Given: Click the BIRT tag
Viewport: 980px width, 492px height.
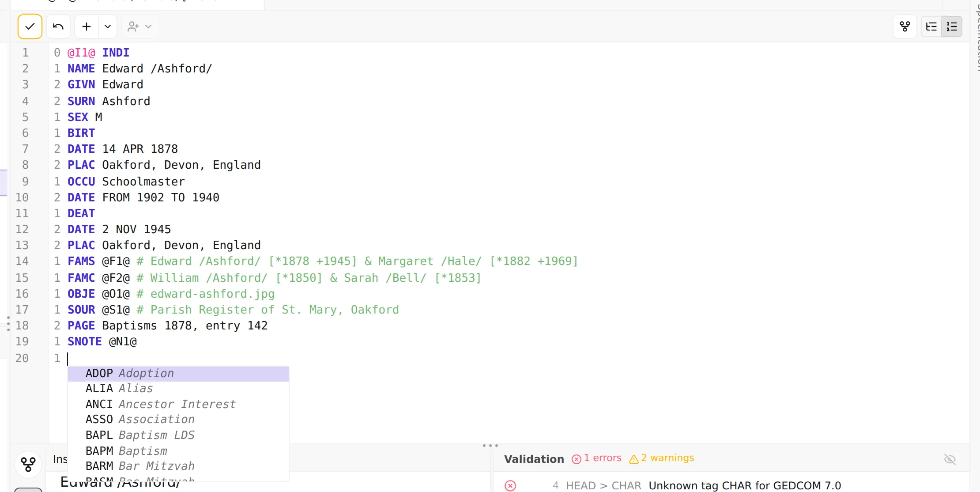Looking at the screenshot, I should coord(81,133).
